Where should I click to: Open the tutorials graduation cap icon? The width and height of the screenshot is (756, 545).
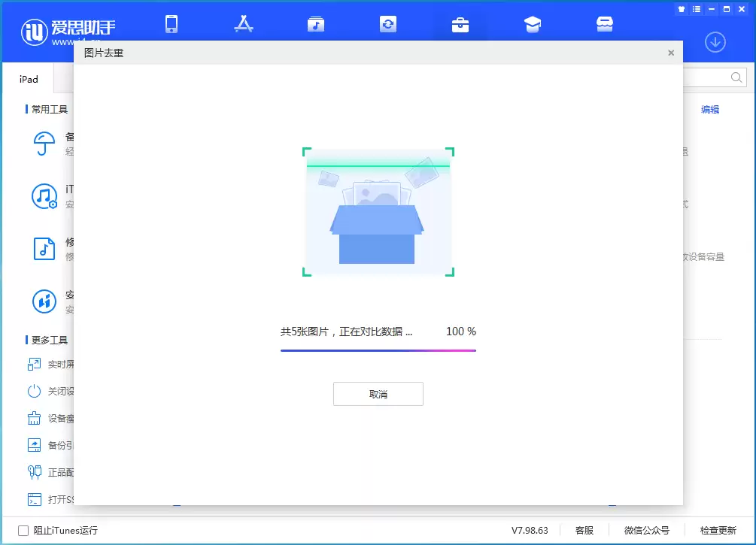[x=533, y=24]
